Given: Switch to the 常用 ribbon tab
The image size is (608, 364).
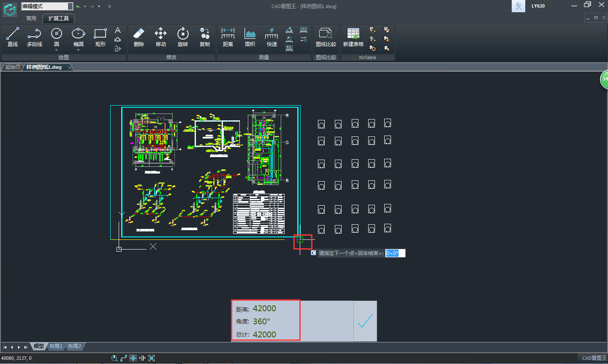Looking at the screenshot, I should (x=31, y=19).
